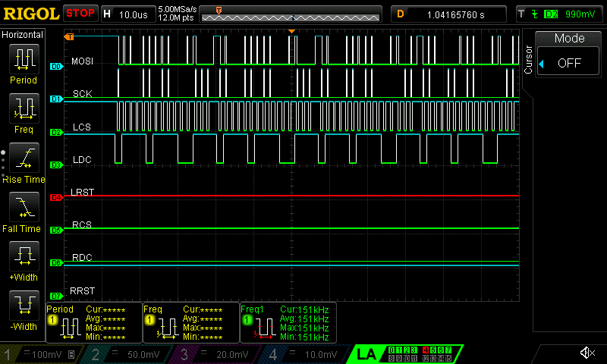
Task: Toggle LA digital channel 3 indicator
Action: 414,350
